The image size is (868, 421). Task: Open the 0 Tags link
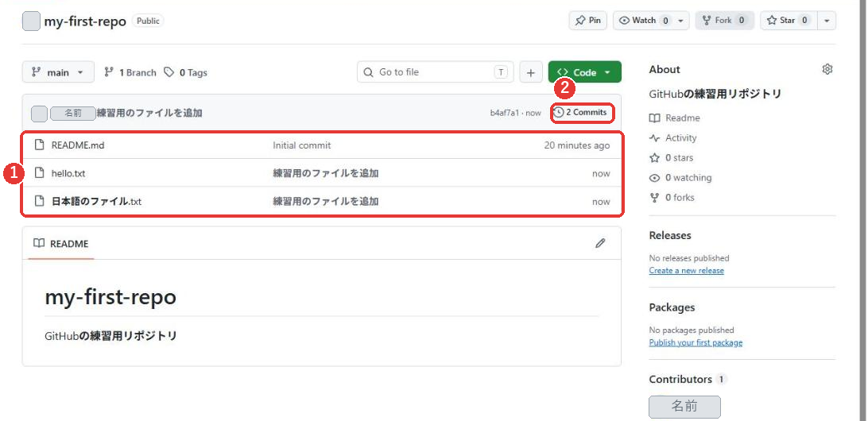point(185,72)
